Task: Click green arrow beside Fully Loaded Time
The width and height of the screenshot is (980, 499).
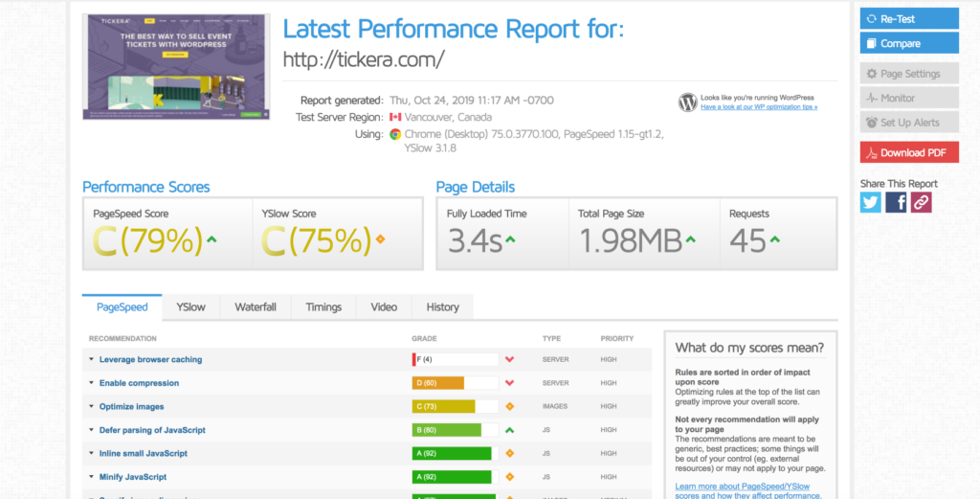Action: tap(510, 238)
